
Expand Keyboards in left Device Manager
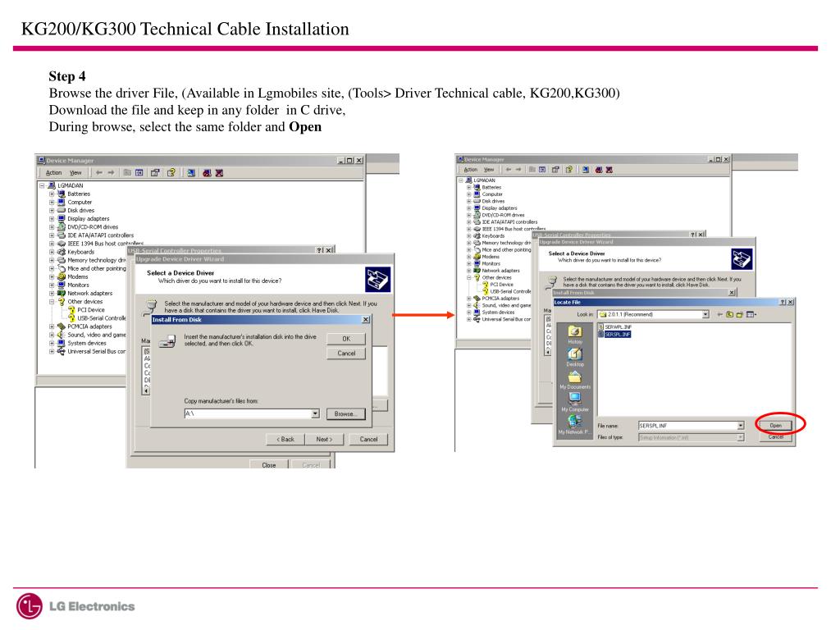tap(52, 252)
